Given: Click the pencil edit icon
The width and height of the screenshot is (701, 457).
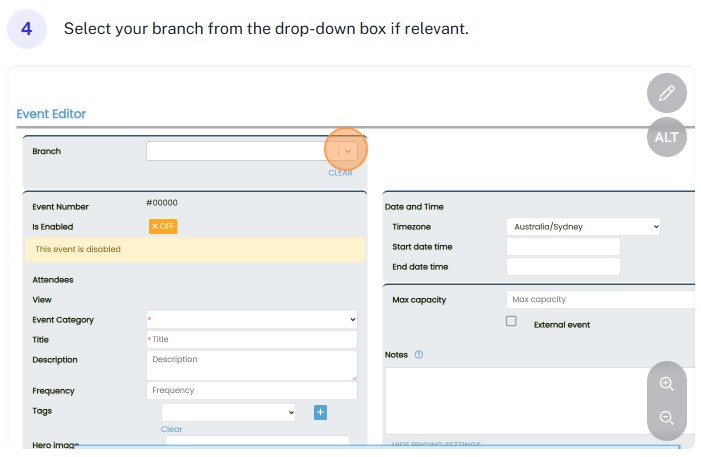Looking at the screenshot, I should coord(667,93).
